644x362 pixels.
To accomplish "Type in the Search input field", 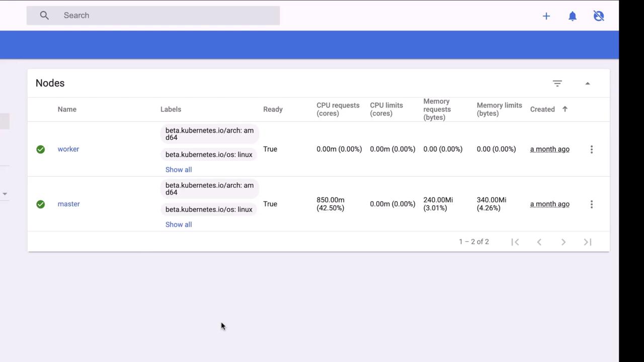I will point(166,16).
